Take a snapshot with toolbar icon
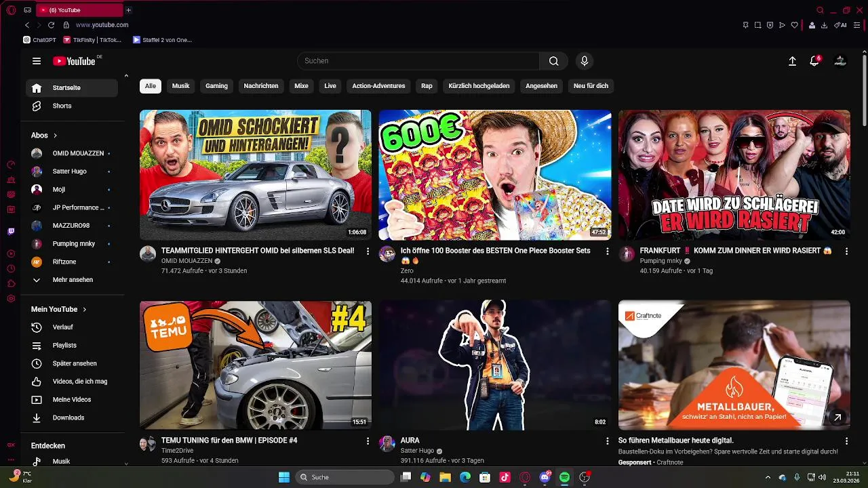 point(757,25)
